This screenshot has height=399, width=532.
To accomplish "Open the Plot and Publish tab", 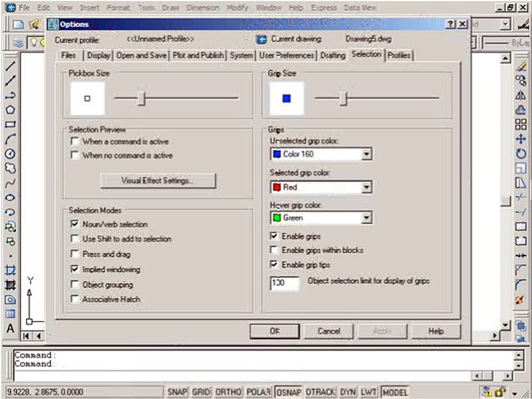I will pyautogui.click(x=198, y=55).
